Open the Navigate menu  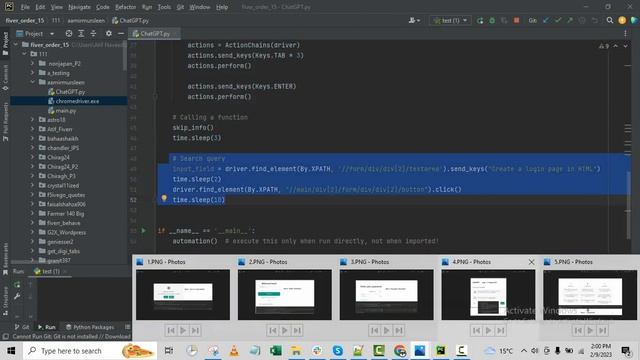tap(79, 7)
